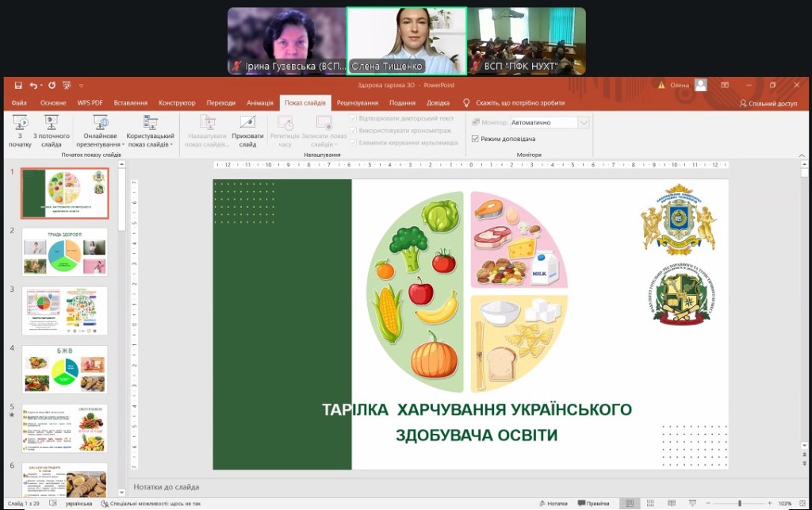Switch to Reading view in status bar
The height and width of the screenshot is (510, 812).
672,504
